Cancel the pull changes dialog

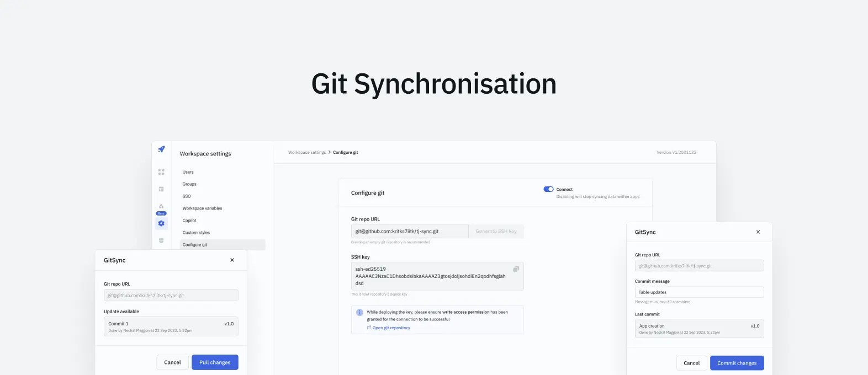172,362
